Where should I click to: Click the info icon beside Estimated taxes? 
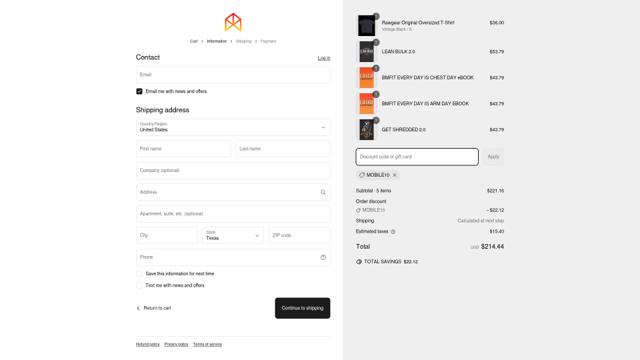[x=393, y=231]
